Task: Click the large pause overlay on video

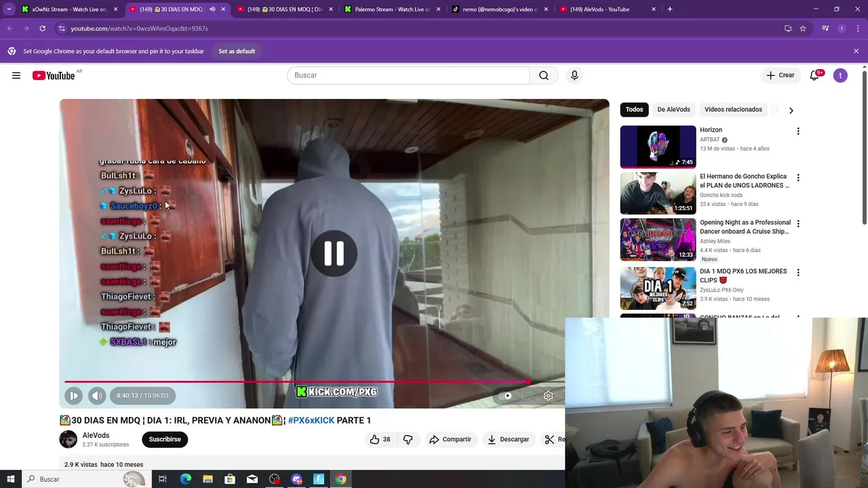Action: tap(334, 253)
